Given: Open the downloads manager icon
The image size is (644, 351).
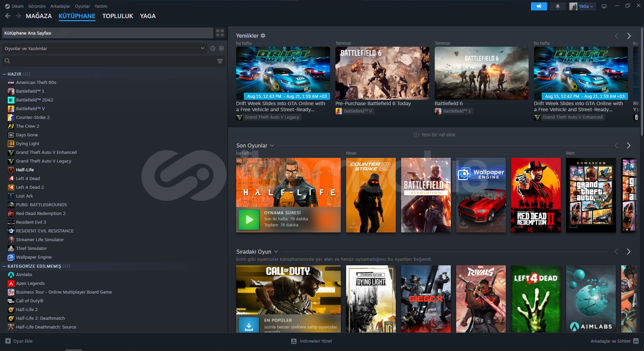Looking at the screenshot, I should (294, 341).
